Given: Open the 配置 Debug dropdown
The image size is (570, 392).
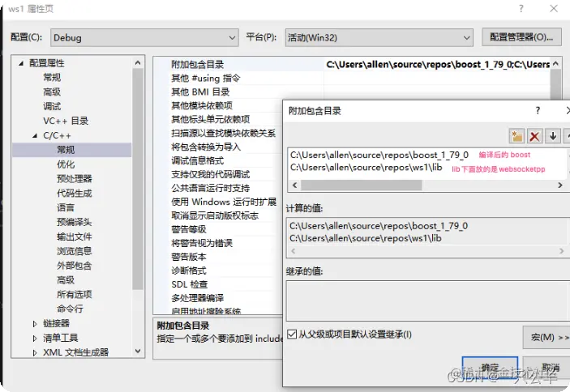Looking at the screenshot, I should click(144, 38).
